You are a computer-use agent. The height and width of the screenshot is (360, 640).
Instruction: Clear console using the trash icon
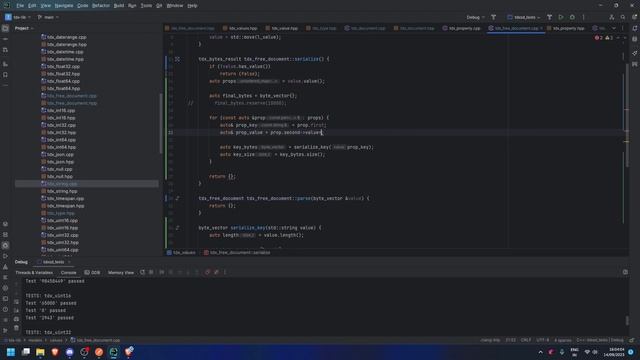click(x=16, y=328)
